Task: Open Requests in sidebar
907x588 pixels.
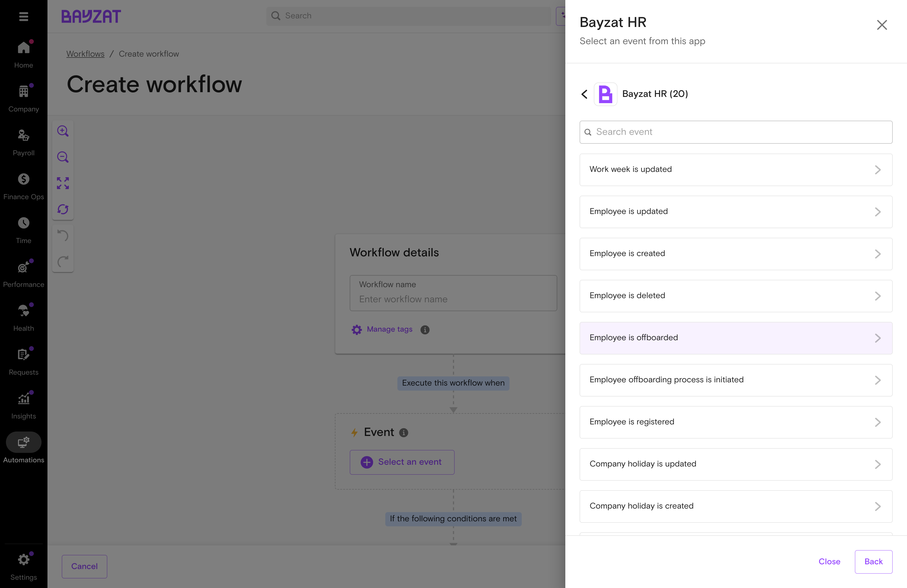Action: coord(24,361)
